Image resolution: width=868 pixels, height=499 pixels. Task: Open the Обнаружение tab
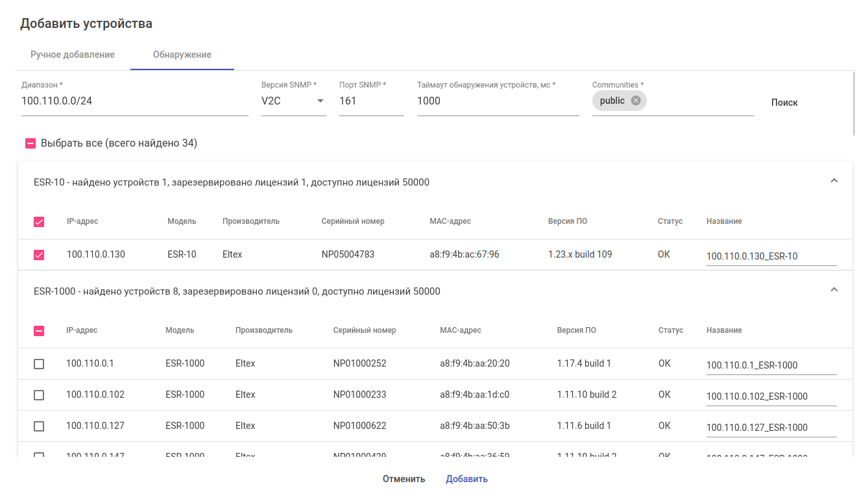(182, 55)
